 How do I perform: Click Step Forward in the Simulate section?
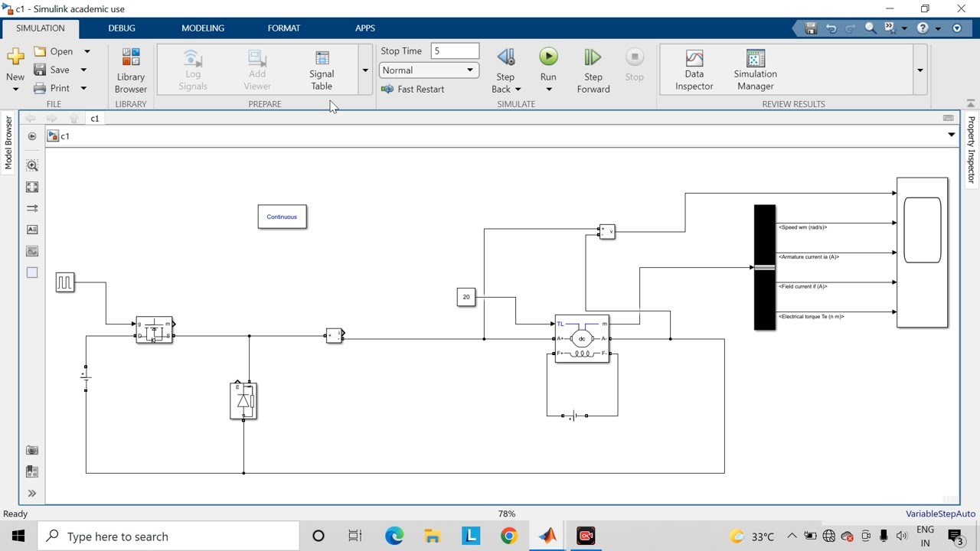click(x=593, y=70)
